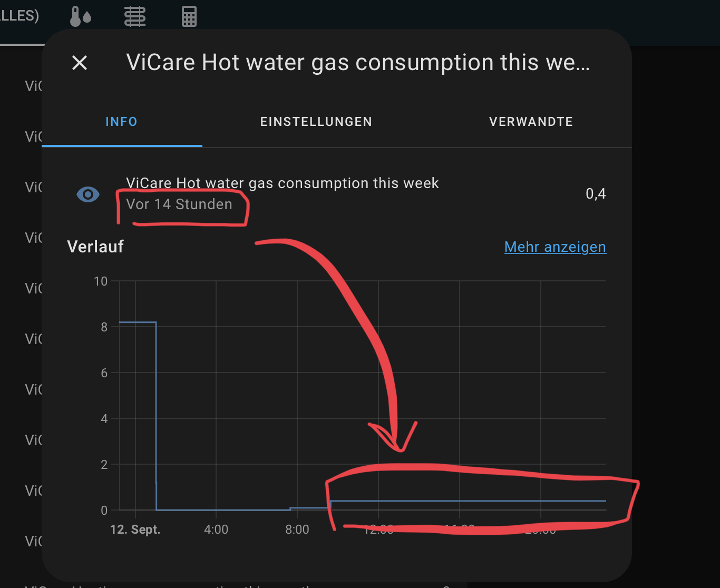Click the Verlauf heading

coord(95,247)
